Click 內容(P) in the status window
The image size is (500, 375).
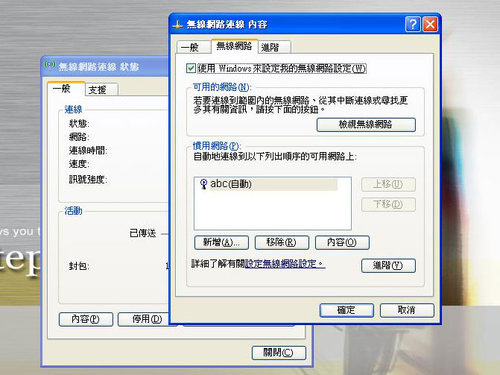click(x=86, y=319)
